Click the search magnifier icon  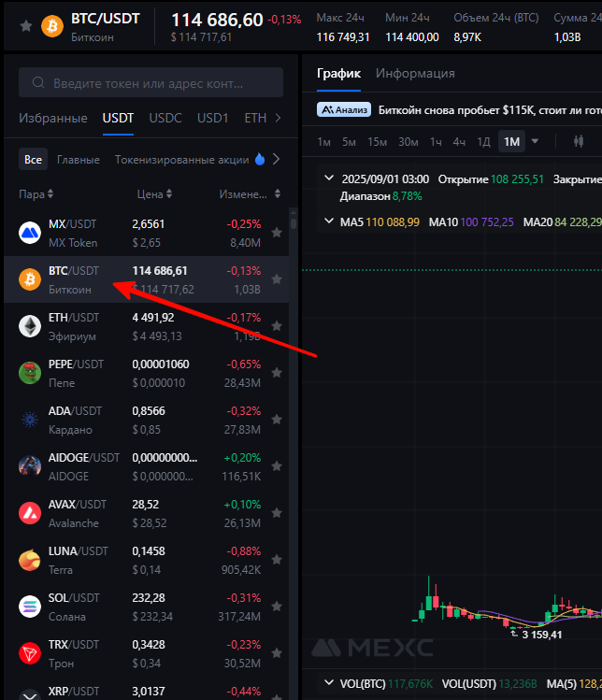tap(38, 82)
